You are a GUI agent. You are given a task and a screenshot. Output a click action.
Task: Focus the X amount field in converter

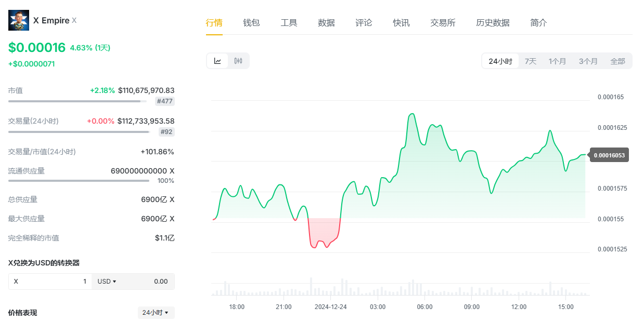[50, 282]
